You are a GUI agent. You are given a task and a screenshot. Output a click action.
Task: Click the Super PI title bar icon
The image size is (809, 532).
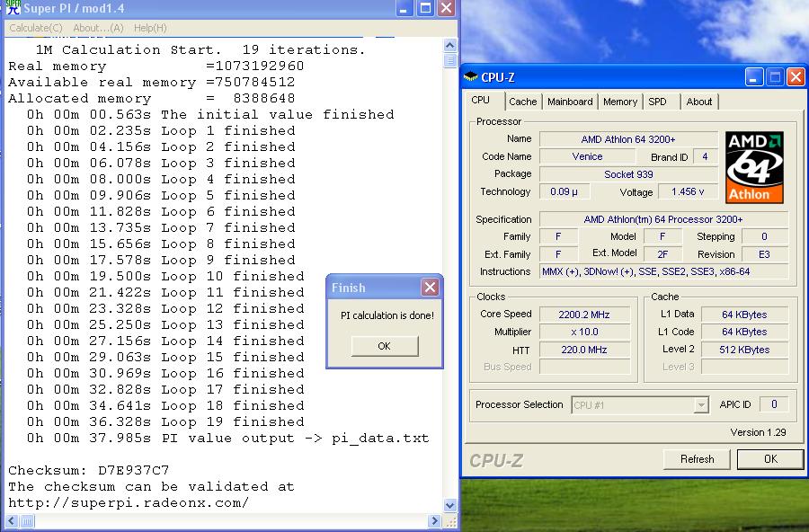tap(13, 7)
